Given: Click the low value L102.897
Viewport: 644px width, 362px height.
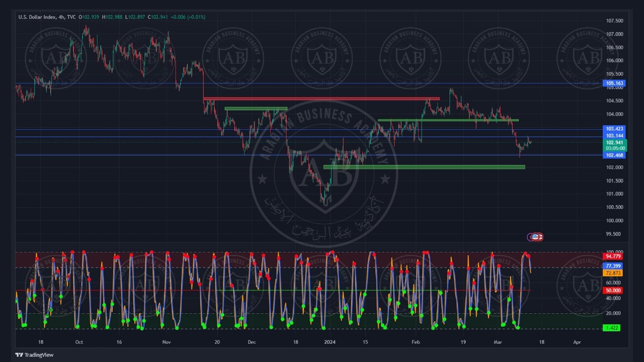Looking at the screenshot, I should [135, 17].
